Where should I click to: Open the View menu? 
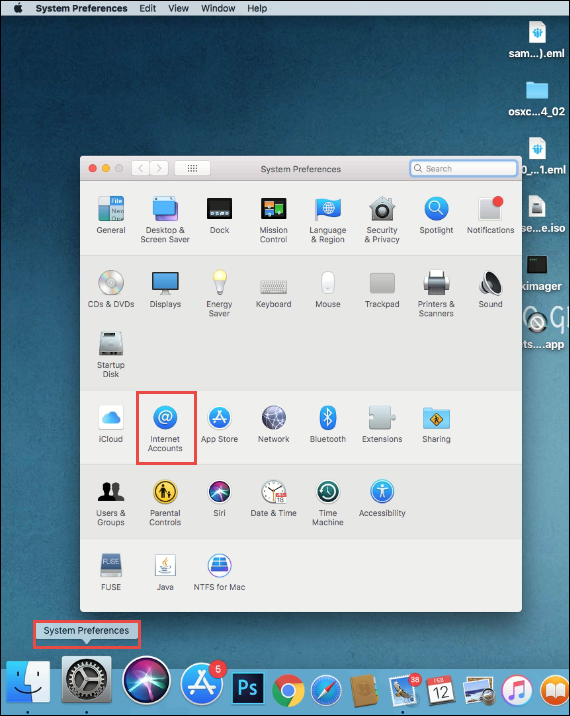[178, 8]
